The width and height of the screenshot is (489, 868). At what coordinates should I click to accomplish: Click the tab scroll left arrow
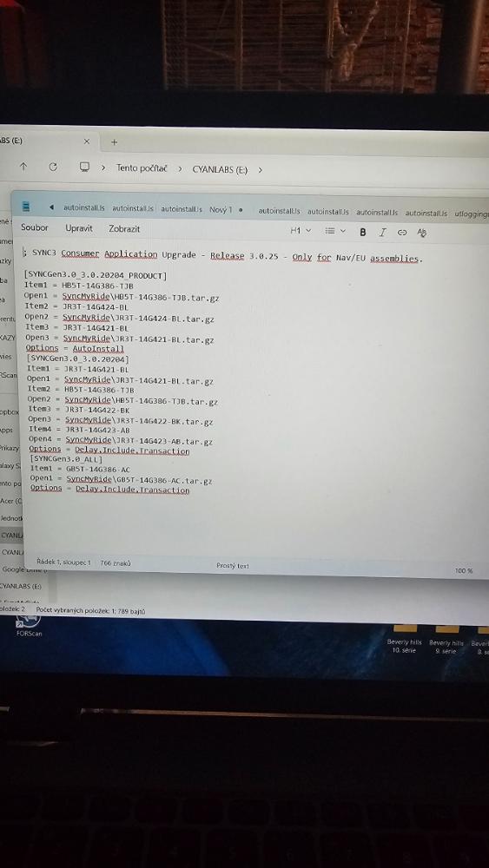51,207
